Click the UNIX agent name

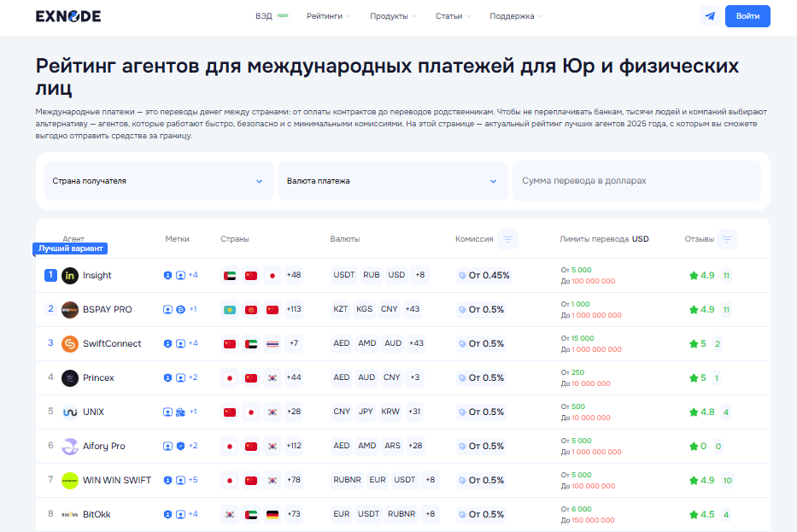tap(93, 412)
